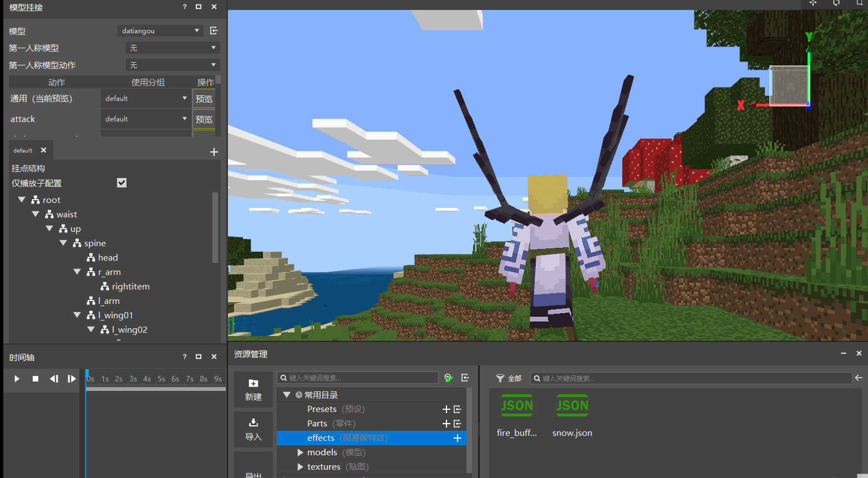
Task: Toggle the 仅播放子配置 checkbox
Action: [x=122, y=183]
